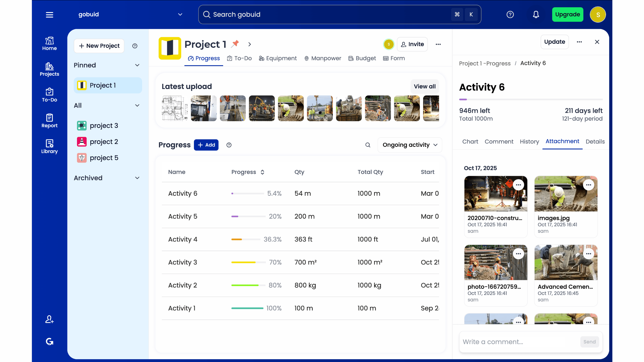644x362 pixels.
Task: Collapse the Pinned projects section
Action: tap(137, 65)
